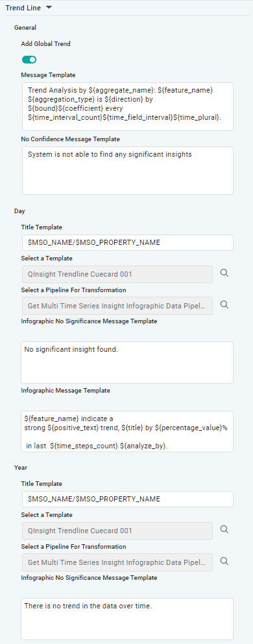Click the Day QInsight Trendline Cuecard 001 field
Screen dimensions: 253x644
[x=117, y=274]
